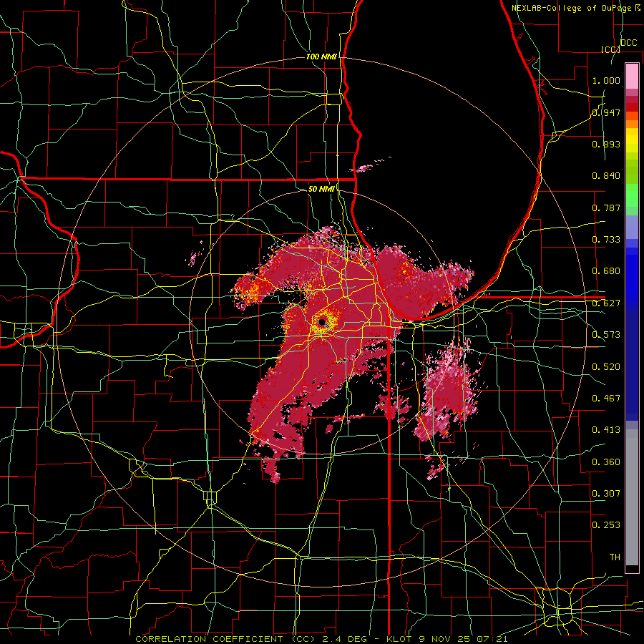
Task: Click the DCC label above the color bar
Action: (628, 43)
